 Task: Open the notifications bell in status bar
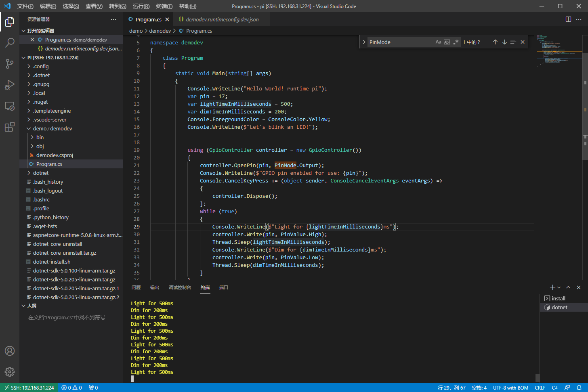[x=579, y=388]
